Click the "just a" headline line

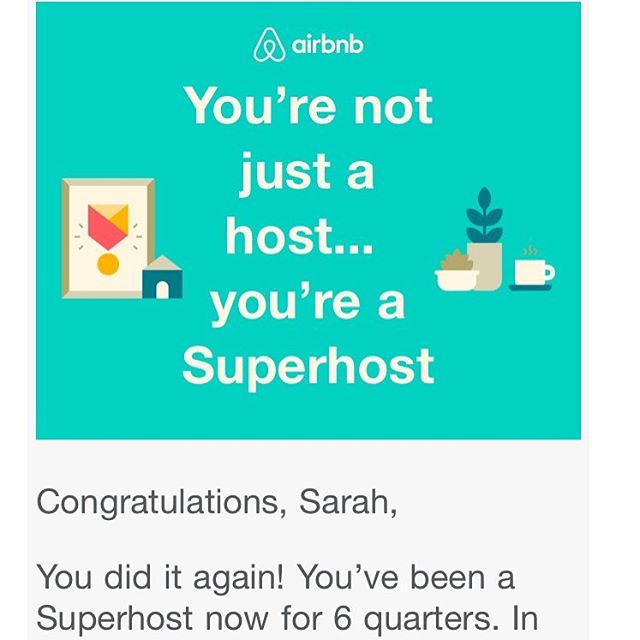coord(306,172)
